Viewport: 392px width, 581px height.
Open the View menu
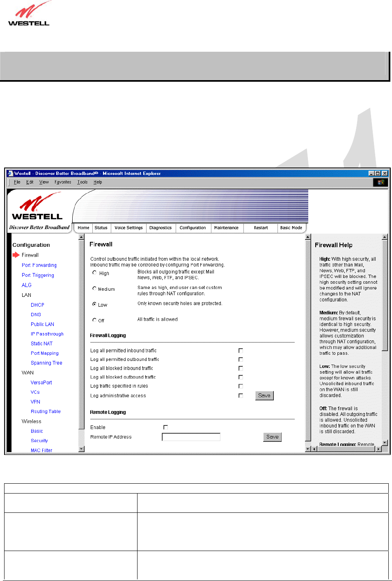[44, 182]
